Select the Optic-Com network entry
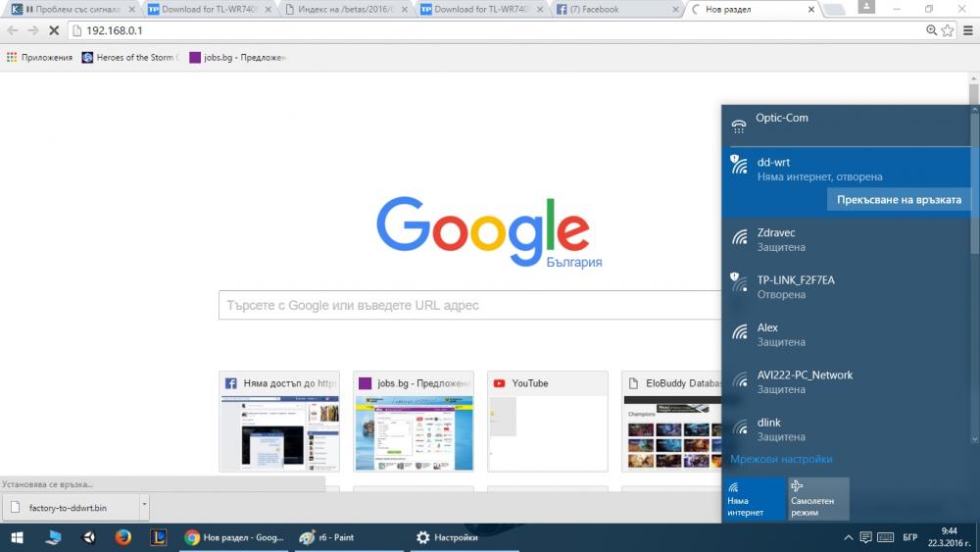The image size is (980, 552). point(847,125)
